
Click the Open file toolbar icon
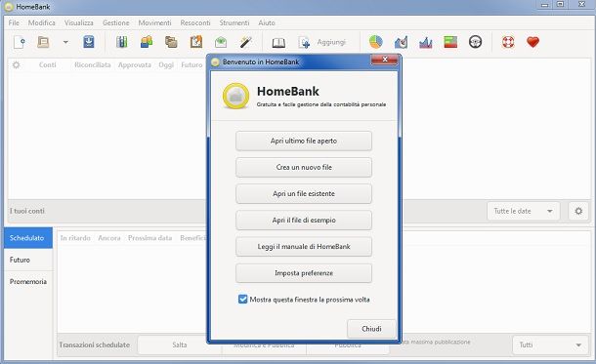pyautogui.click(x=43, y=42)
